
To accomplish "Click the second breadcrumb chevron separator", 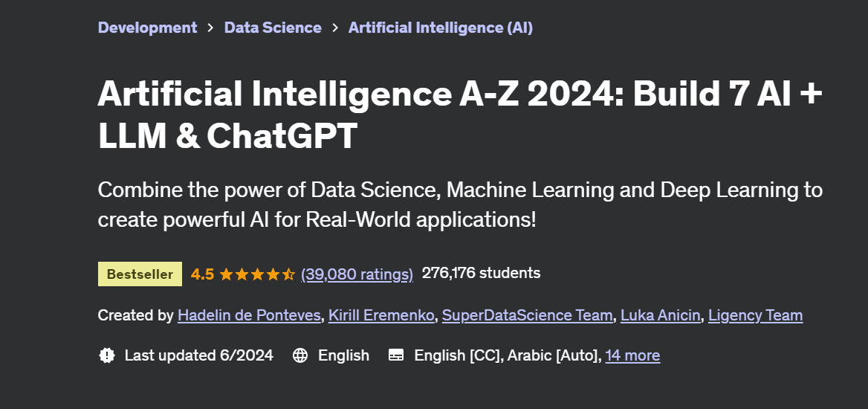I will tap(335, 28).
